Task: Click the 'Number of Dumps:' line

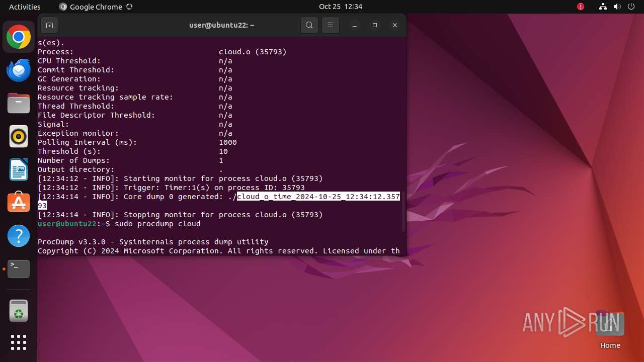Action: tap(130, 160)
